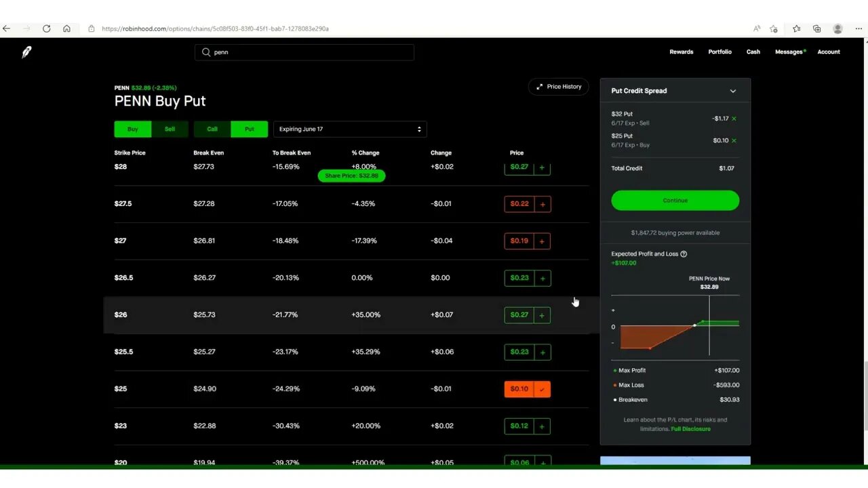868x488 pixels.
Task: Click the $0.22 price button
Action: click(519, 204)
